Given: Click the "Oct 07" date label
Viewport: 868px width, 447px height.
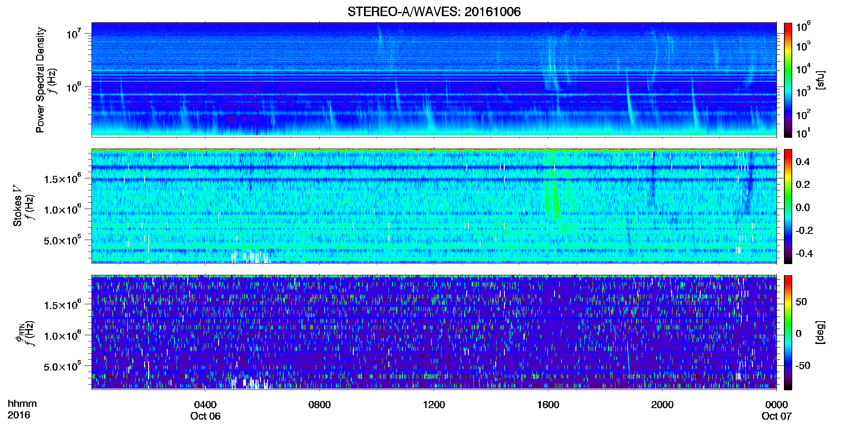Looking at the screenshot, I should pyautogui.click(x=776, y=416).
